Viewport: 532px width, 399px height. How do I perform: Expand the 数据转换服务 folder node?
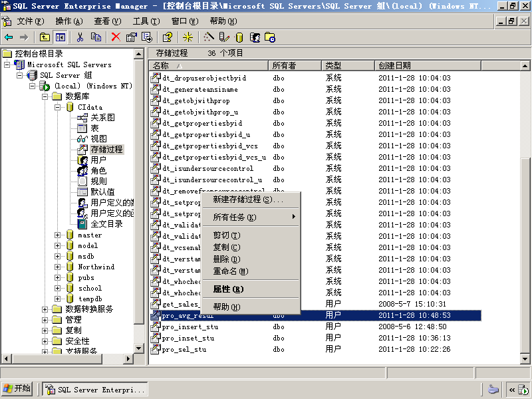[x=45, y=309]
